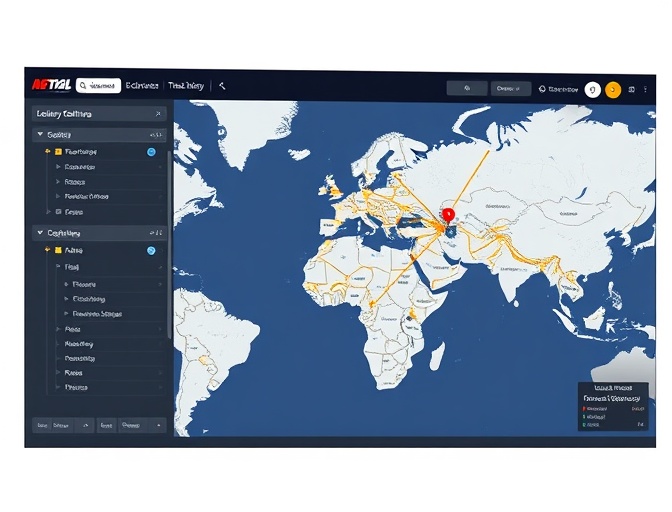Viewport: 672px width, 512px height.
Task: Open the orange circular profile button
Action: (613, 90)
